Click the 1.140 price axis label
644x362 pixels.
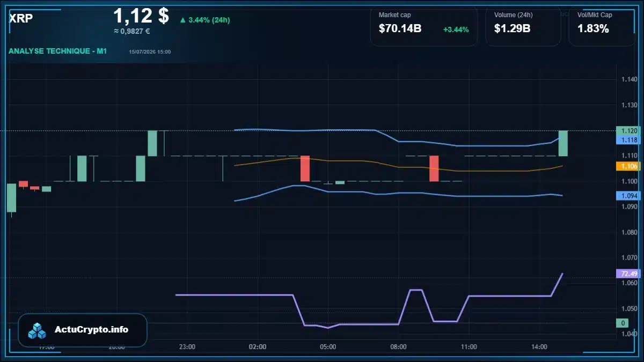(629, 79)
